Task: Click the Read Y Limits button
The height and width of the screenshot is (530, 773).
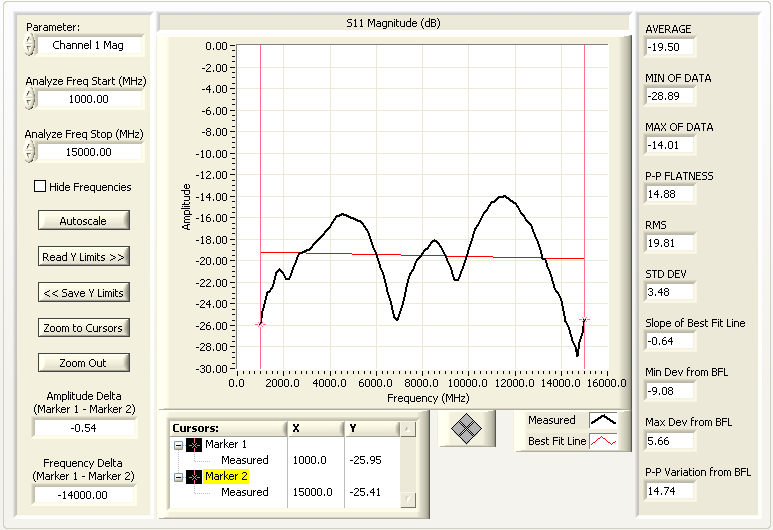Action: pyautogui.click(x=83, y=256)
